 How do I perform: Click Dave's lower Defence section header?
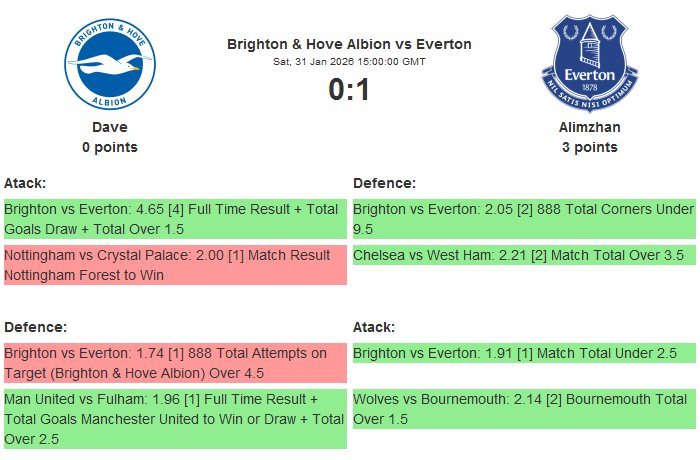[x=35, y=327]
